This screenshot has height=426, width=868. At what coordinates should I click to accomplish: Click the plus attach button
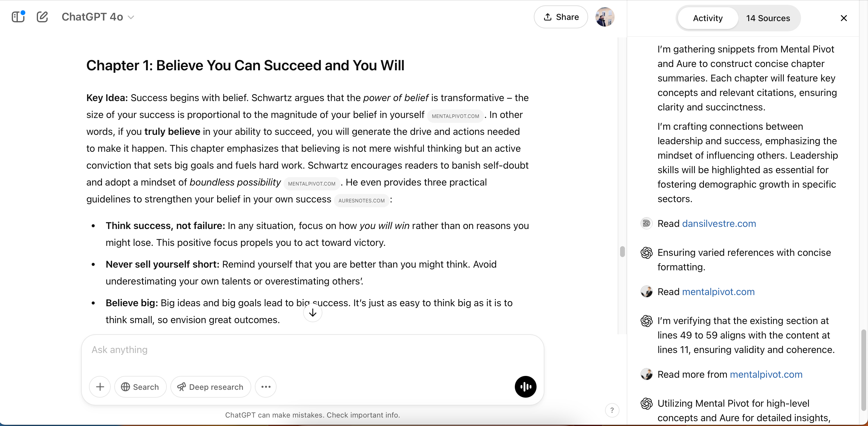tap(100, 386)
